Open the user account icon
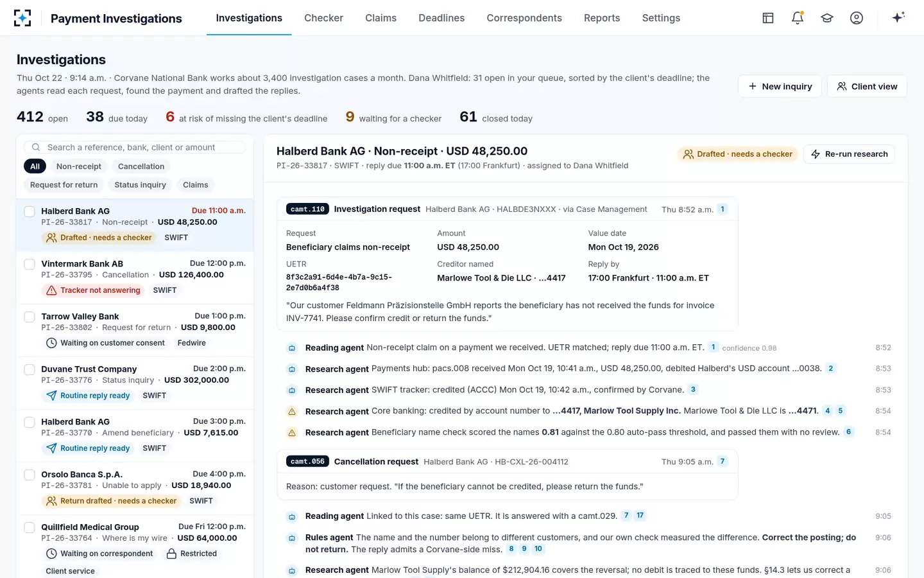 (x=857, y=18)
